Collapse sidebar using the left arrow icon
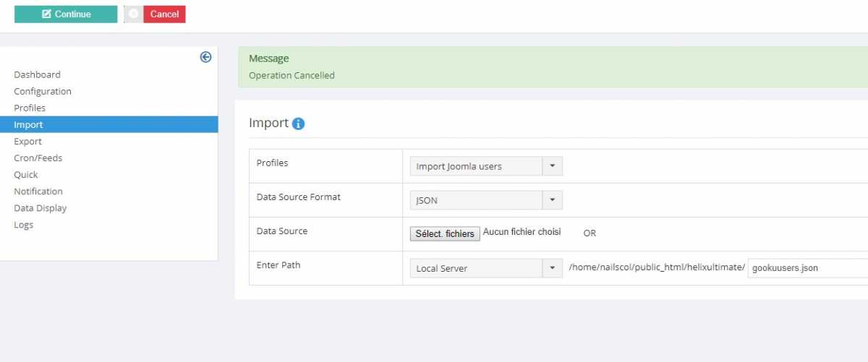Screen dimensions: 868x362 coord(205,57)
